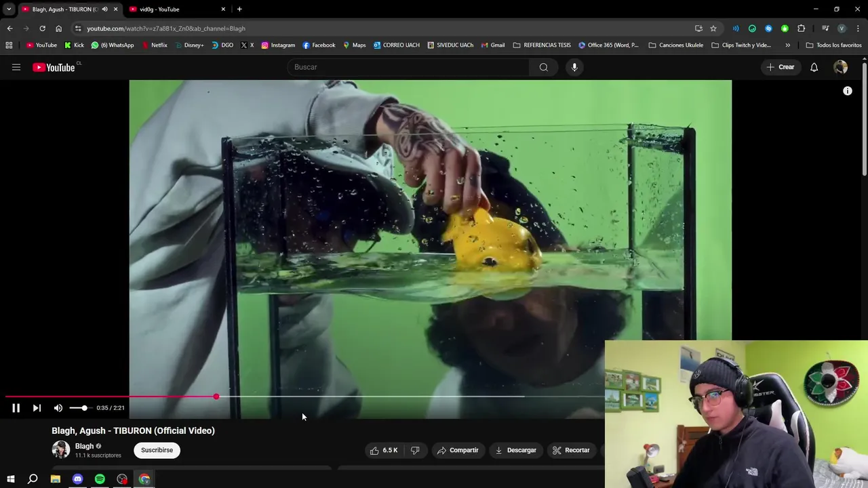Open Windows taskbar search

(33, 479)
